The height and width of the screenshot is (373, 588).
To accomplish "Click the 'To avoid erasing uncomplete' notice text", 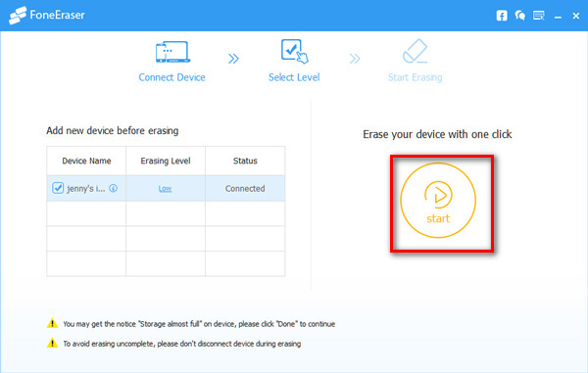I will pos(182,344).
